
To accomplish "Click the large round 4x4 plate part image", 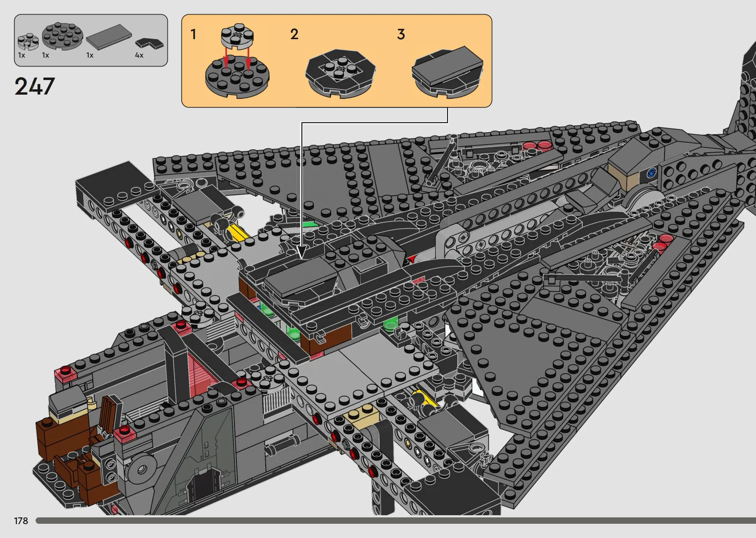I will coord(63,36).
